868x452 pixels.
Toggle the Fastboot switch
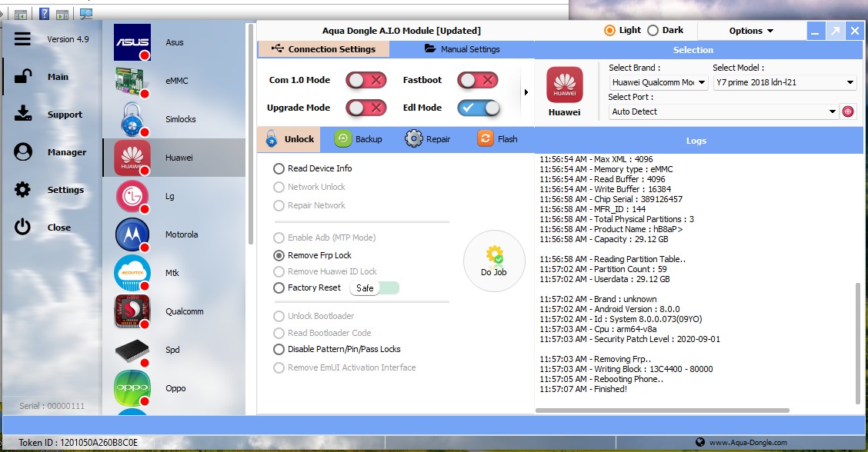(478, 80)
